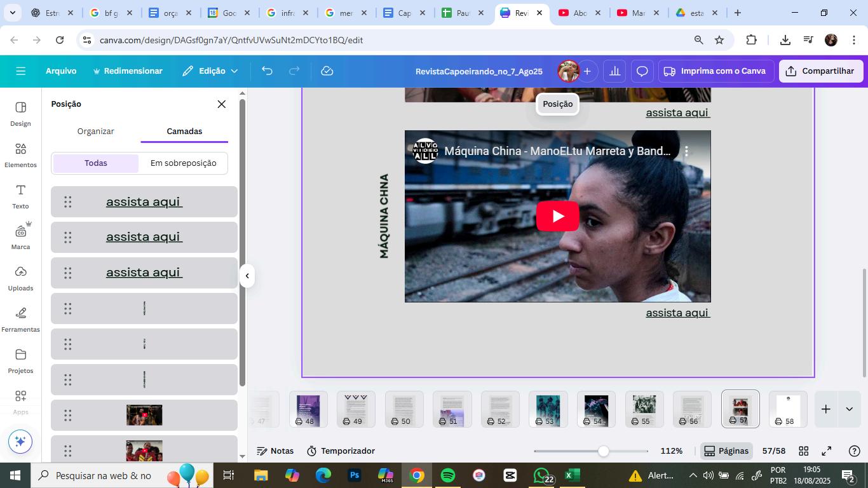Open the Redimensionar menu
This screenshot has height=488, width=868.
(x=128, y=71)
